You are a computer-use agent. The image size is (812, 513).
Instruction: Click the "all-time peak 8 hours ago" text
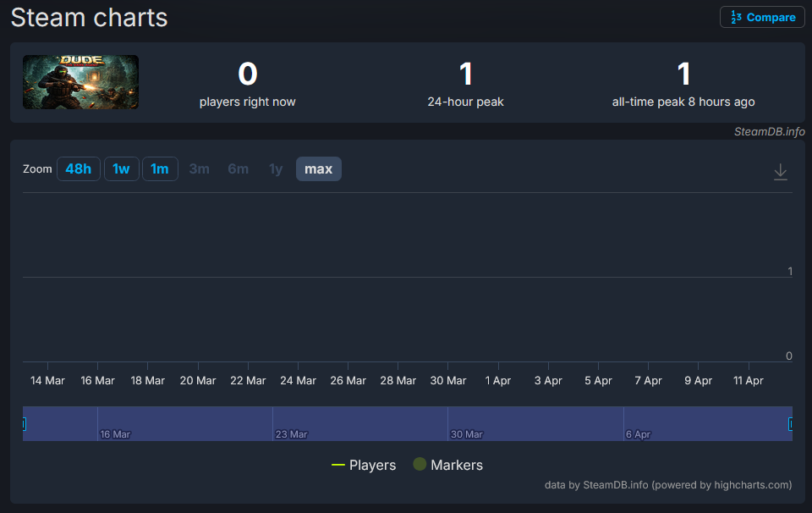(x=683, y=102)
